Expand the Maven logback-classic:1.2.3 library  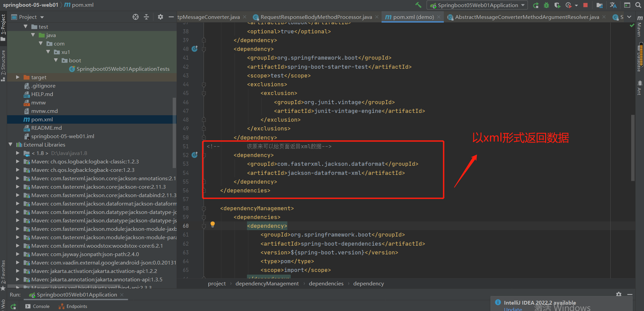(x=18, y=161)
